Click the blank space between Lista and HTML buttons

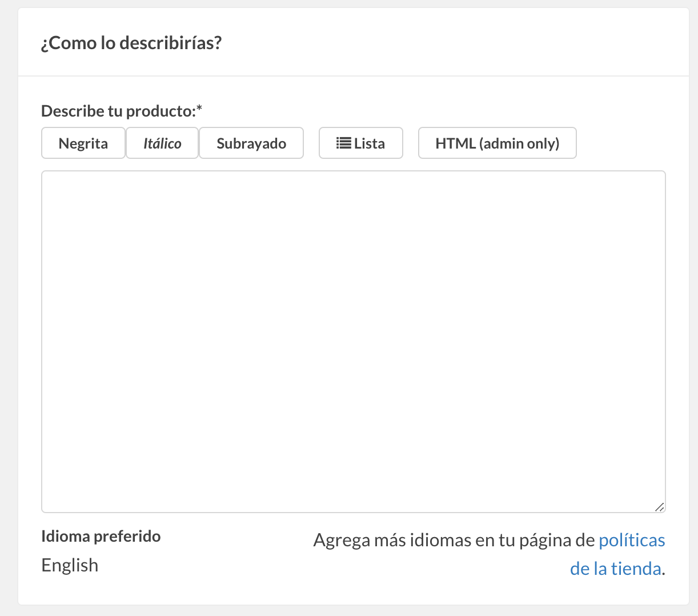[411, 143]
